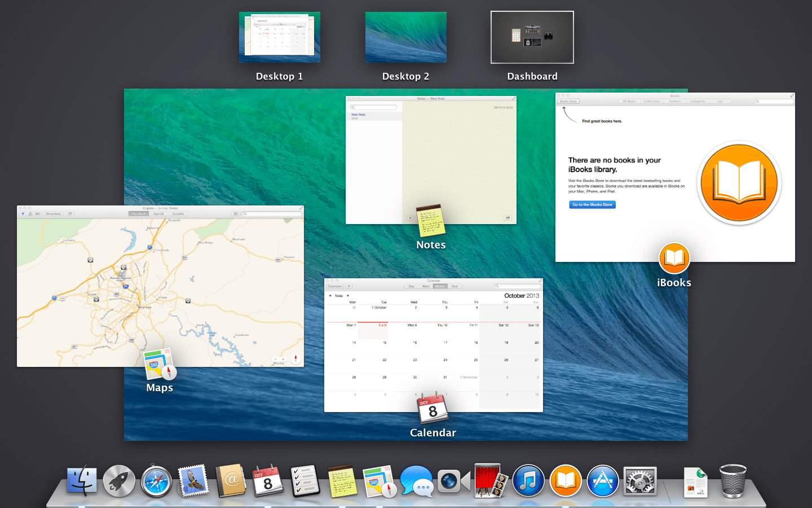
Task: Add a new note with the Notes plus button
Action: coord(410,218)
